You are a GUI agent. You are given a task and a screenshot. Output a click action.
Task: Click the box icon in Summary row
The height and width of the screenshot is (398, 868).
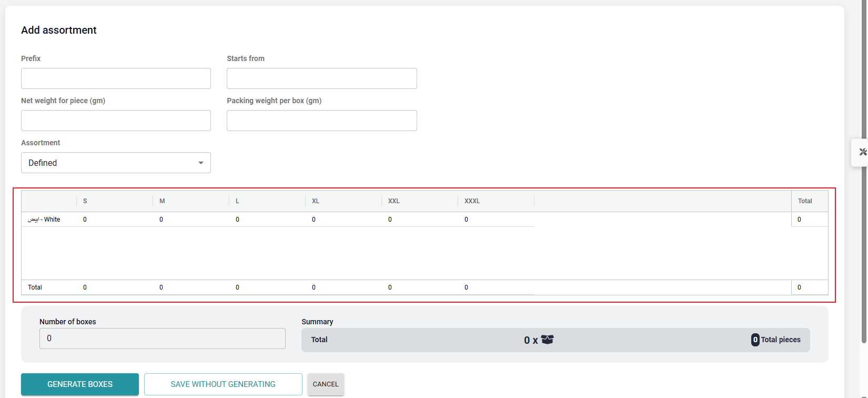[x=547, y=340]
